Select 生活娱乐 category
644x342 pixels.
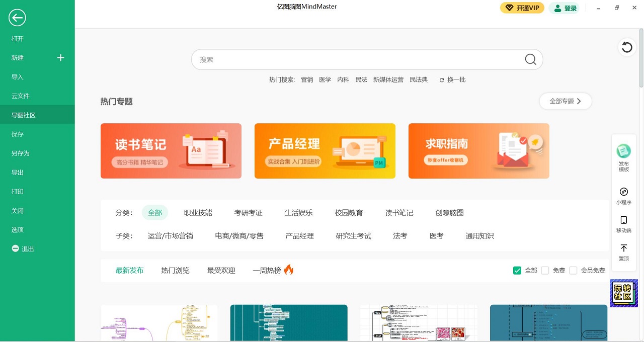[x=299, y=213]
